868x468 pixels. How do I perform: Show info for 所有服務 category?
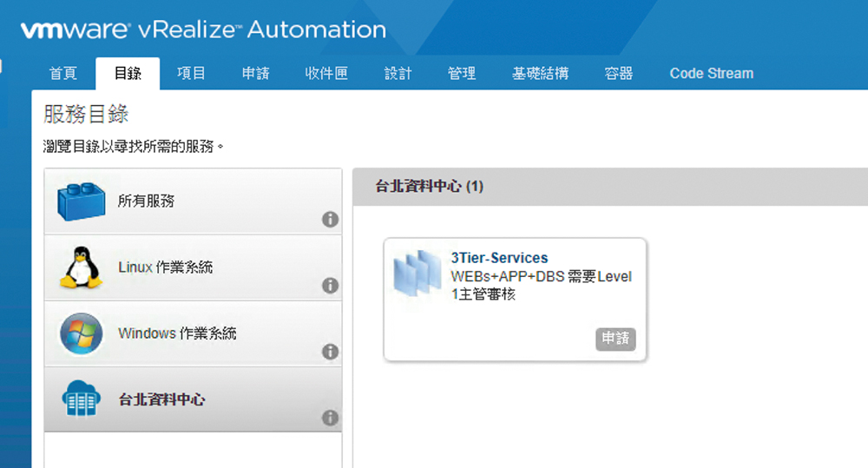click(330, 220)
